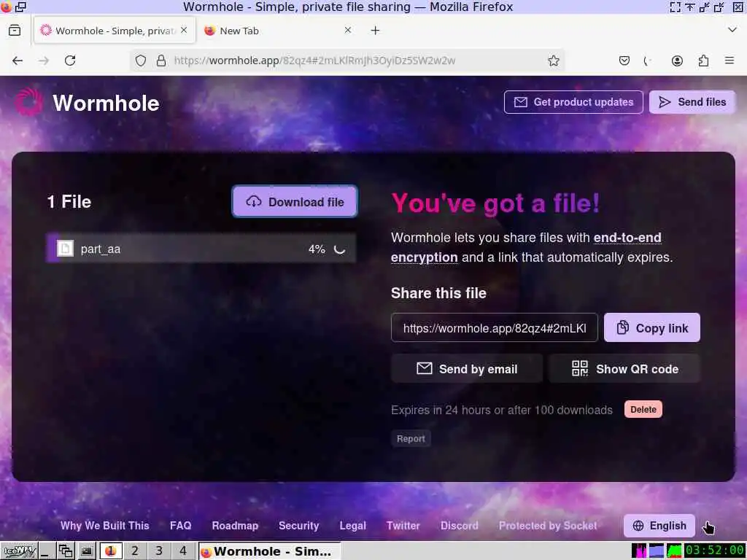
Task: Click the taskbar clock 03:52:00
Action: [x=715, y=551]
